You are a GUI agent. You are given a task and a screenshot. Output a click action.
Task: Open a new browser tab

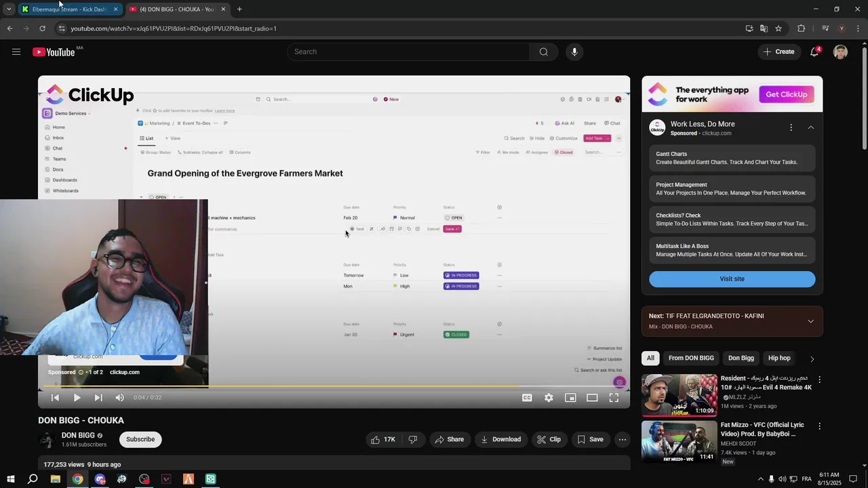pos(239,9)
